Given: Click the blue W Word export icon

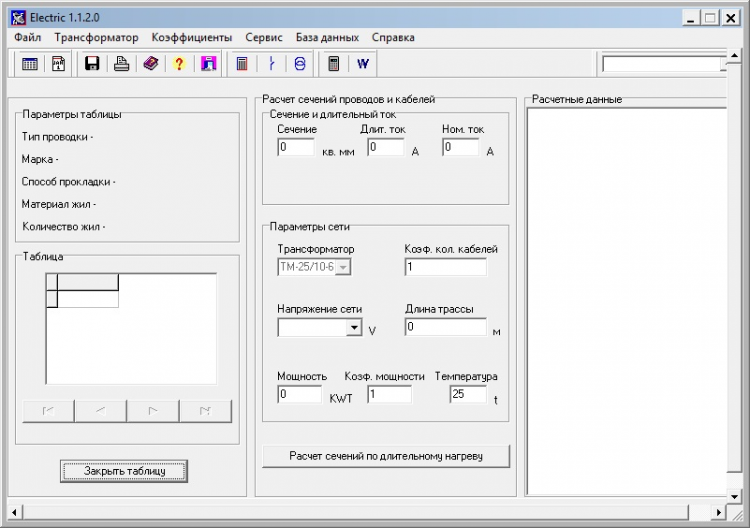Looking at the screenshot, I should 363,64.
